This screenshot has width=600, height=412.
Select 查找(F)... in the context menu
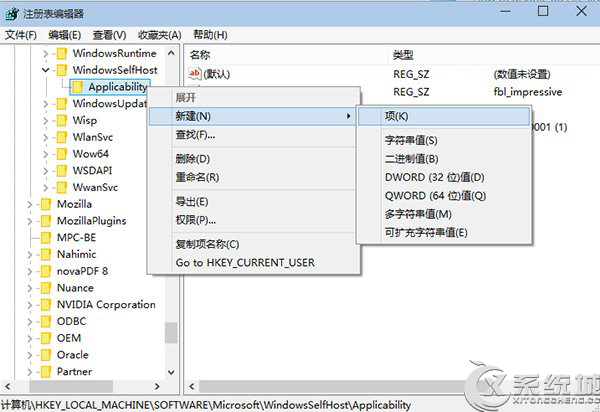(254, 135)
